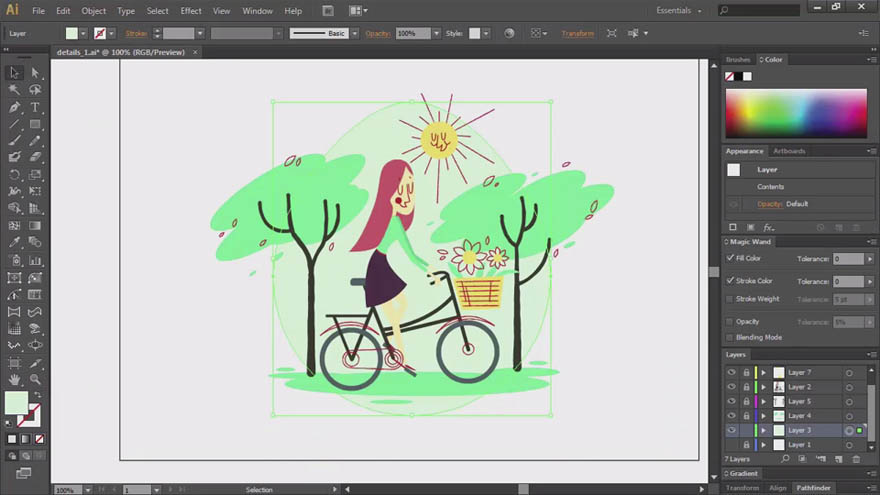Open the zoom level dropdown at bottom
The height and width of the screenshot is (495, 880).
[x=88, y=490]
